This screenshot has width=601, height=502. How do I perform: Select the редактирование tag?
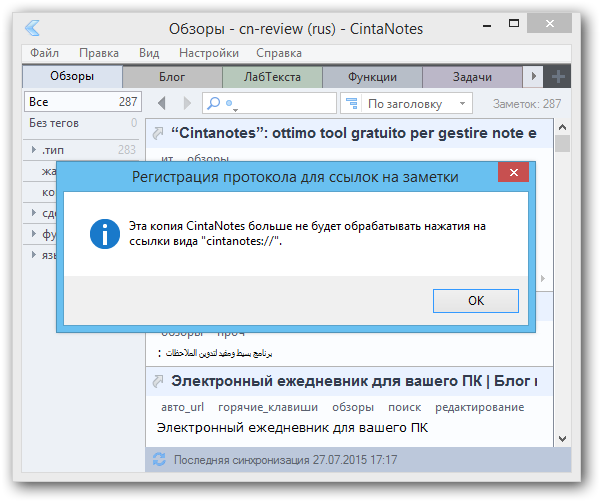[x=479, y=407]
